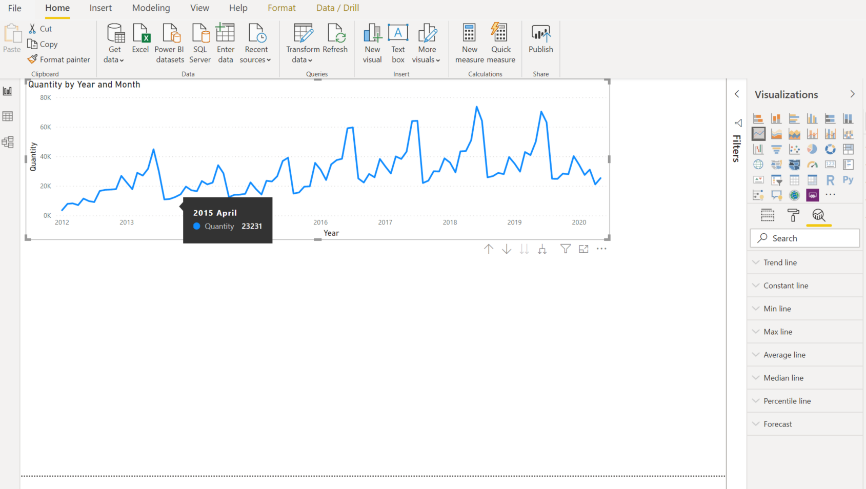Image resolution: width=866 pixels, height=489 pixels.
Task: Select the donut chart visualization
Action: (830, 149)
